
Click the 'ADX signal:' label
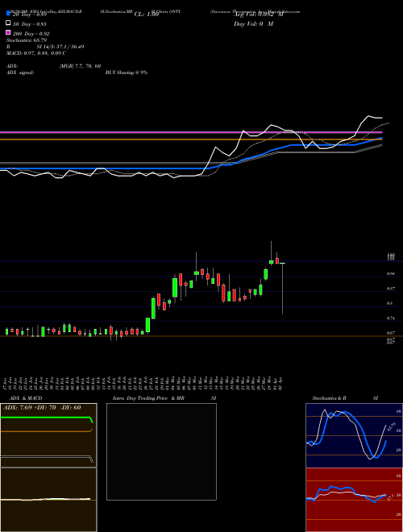click(20, 73)
